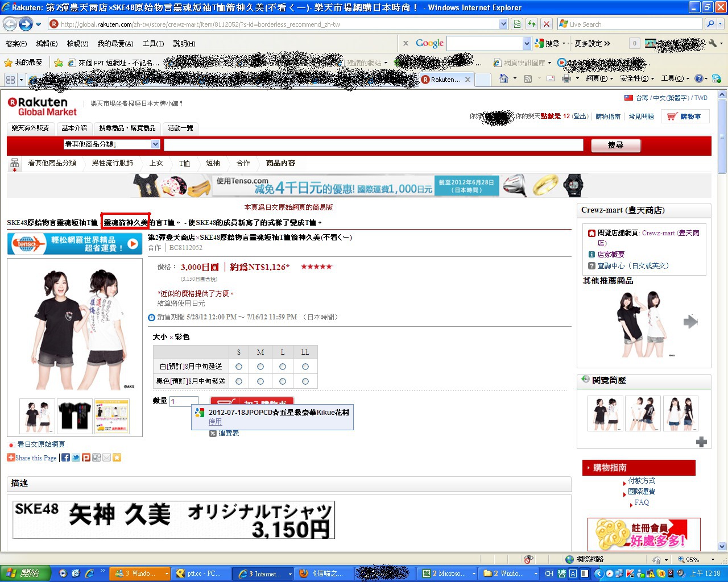The width and height of the screenshot is (728, 582).
Task: Refresh the page using the green arrows icon
Action: coord(532,24)
